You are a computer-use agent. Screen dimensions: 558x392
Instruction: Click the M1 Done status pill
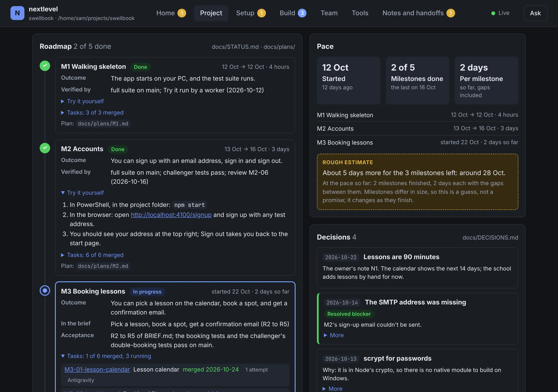(140, 67)
